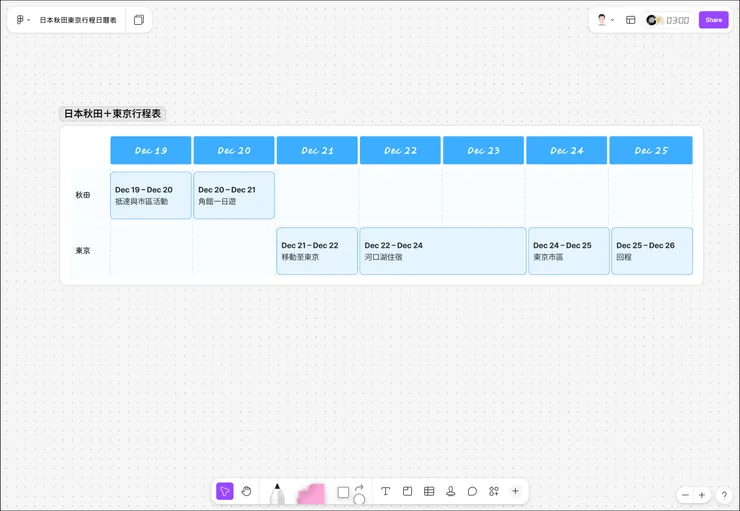Open the music player icon next to the timer
Viewport: 740px width, 511px height.
[x=655, y=20]
